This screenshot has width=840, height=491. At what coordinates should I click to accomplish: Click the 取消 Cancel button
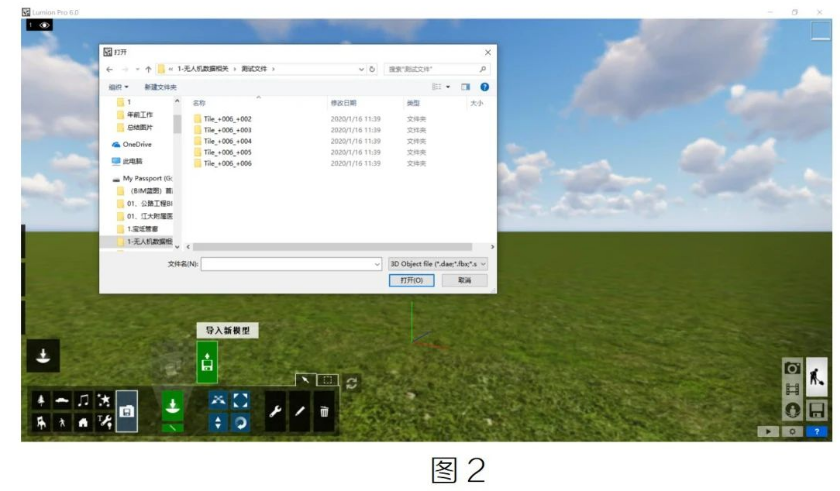[x=464, y=280]
